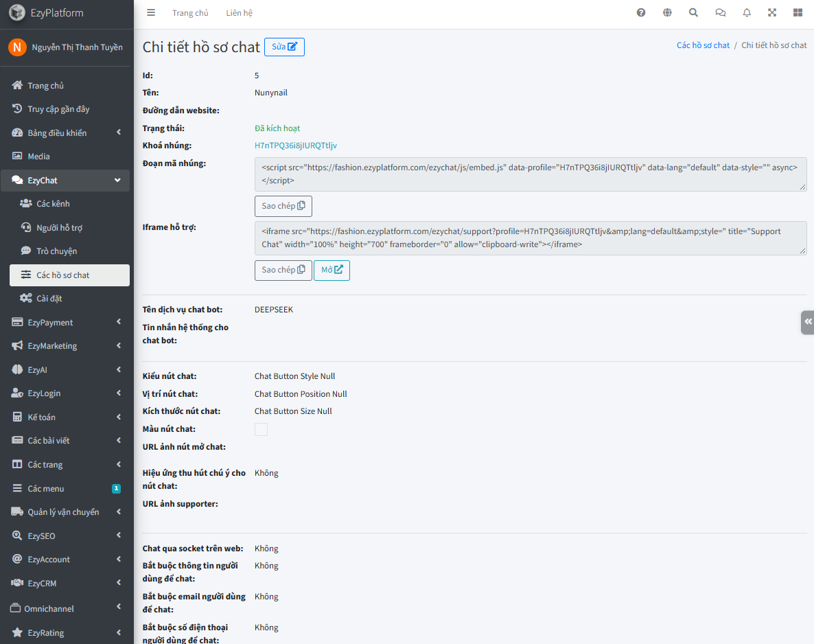The image size is (814, 644).
Task: Expand the Kế toán menu
Action: coord(65,417)
